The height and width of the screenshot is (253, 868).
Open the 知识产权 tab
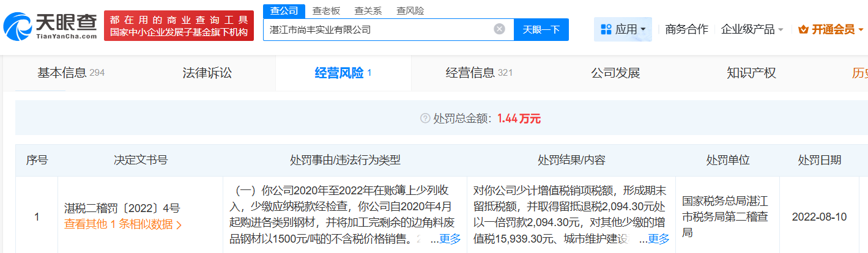(751, 73)
